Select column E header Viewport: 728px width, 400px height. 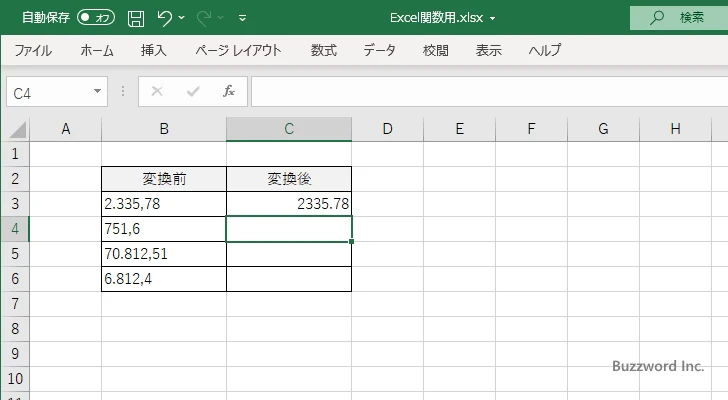459,129
